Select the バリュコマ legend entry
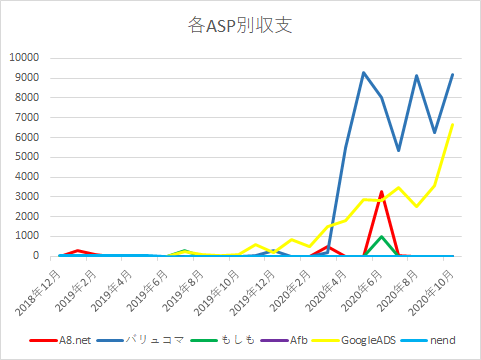The height and width of the screenshot is (360, 481). 140,340
